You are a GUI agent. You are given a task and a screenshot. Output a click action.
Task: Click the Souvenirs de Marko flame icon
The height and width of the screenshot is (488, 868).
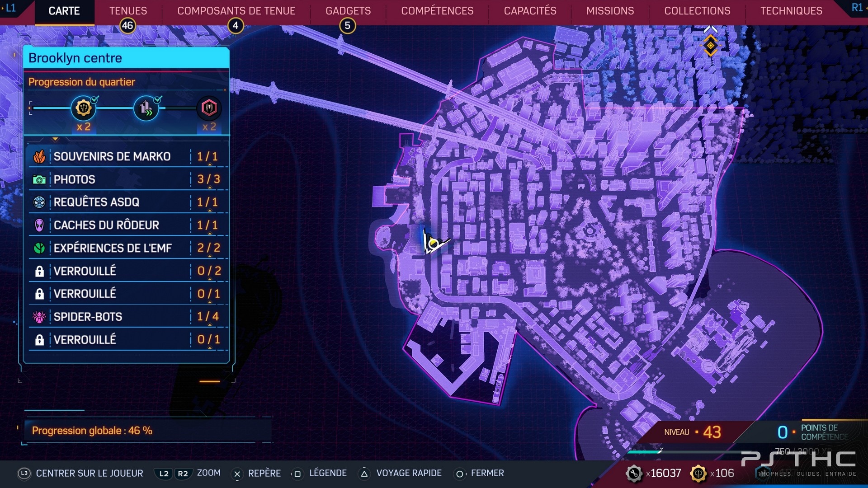(x=39, y=157)
